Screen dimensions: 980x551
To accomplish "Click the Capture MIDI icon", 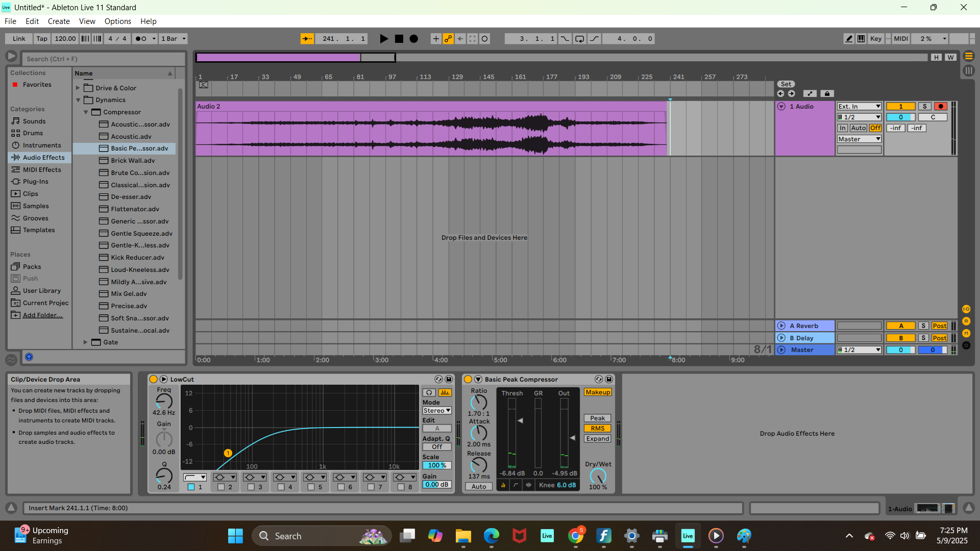I will 473,39.
